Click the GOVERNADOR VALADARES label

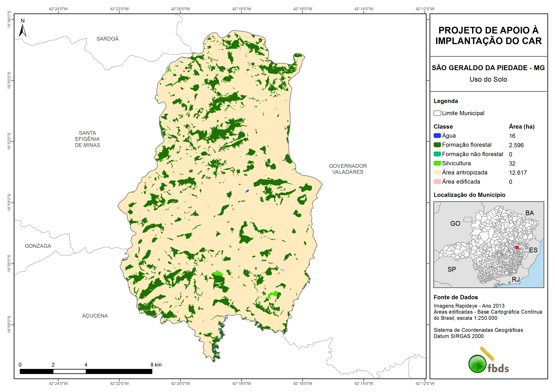pyautogui.click(x=348, y=169)
